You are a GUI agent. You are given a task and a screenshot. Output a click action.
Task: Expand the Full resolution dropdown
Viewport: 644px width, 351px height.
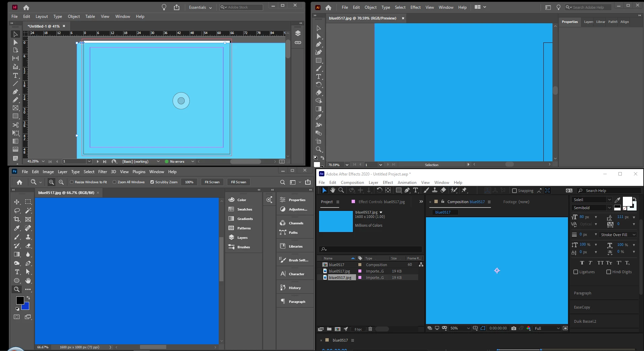[x=547, y=328]
